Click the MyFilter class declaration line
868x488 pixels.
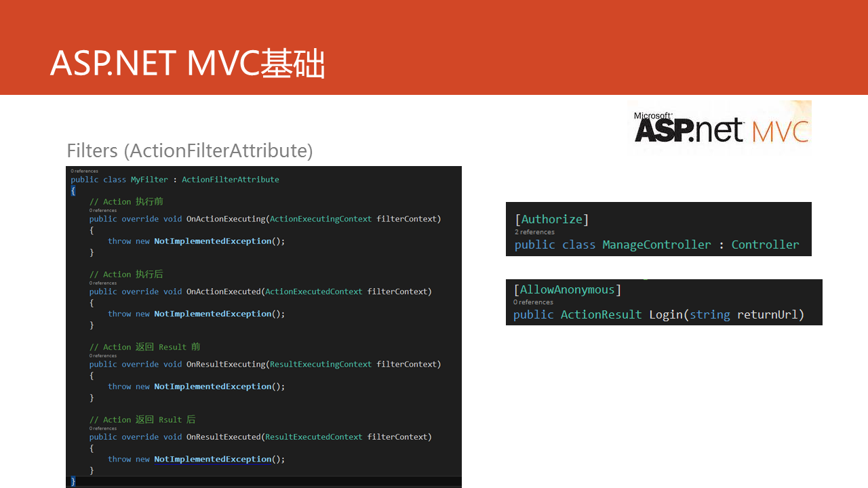point(175,180)
